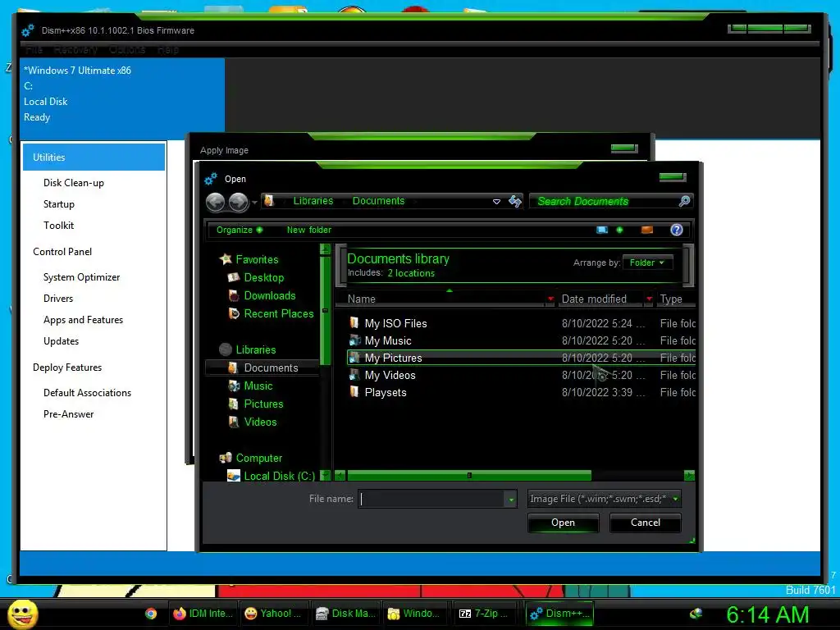Click the Forward navigation arrow
The height and width of the screenshot is (630, 840).
pyautogui.click(x=239, y=202)
